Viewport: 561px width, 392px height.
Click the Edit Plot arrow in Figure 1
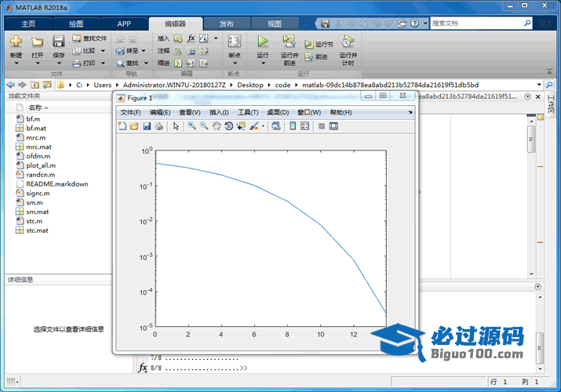pyautogui.click(x=176, y=126)
